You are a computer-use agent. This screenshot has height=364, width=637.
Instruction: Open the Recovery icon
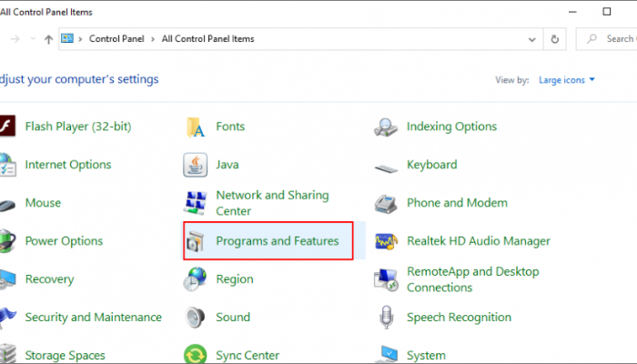tap(7, 279)
